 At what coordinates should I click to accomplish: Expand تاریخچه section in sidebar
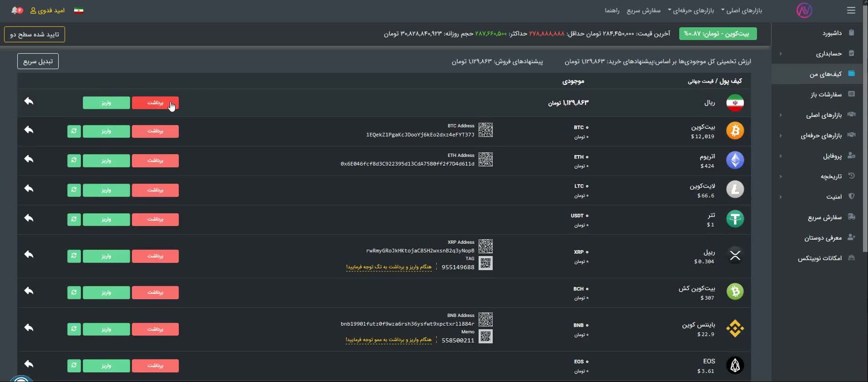click(831, 176)
